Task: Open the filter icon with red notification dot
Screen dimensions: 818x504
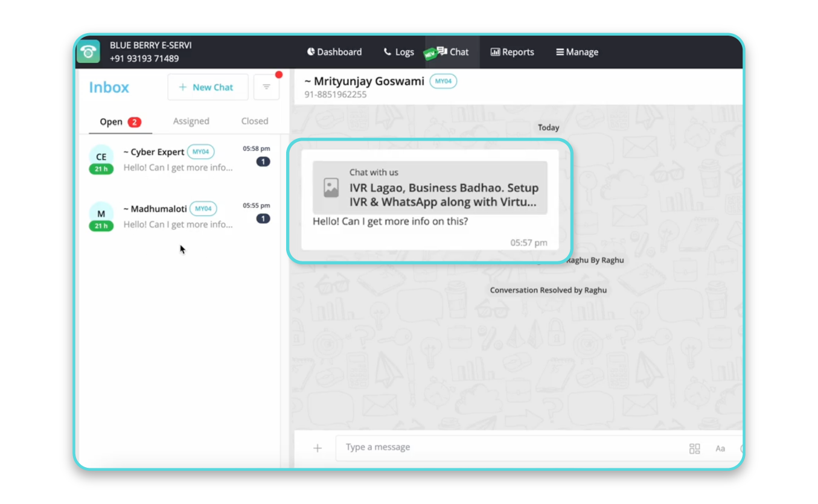Action: coord(266,87)
